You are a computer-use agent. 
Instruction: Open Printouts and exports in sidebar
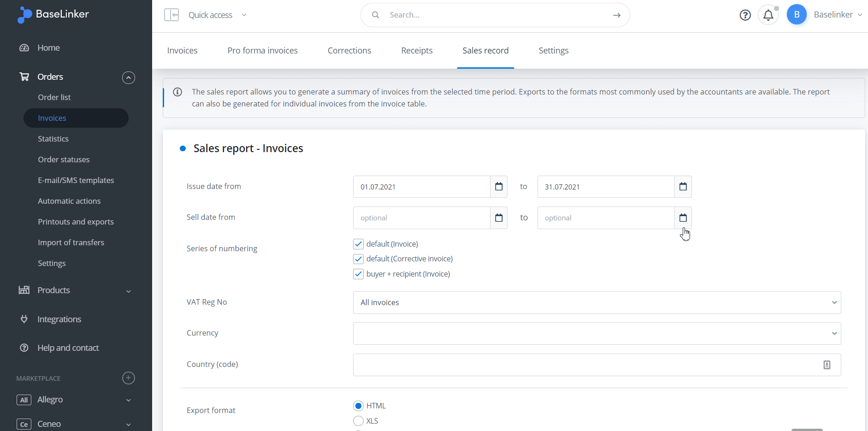pos(76,222)
